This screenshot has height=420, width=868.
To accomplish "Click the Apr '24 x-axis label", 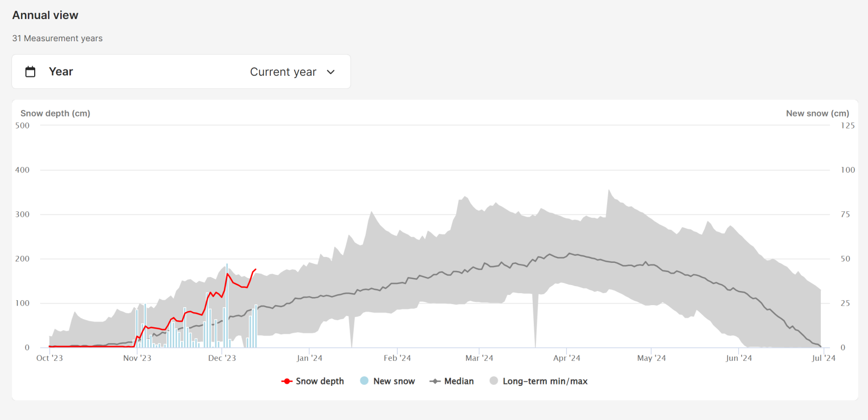I will pos(566,358).
